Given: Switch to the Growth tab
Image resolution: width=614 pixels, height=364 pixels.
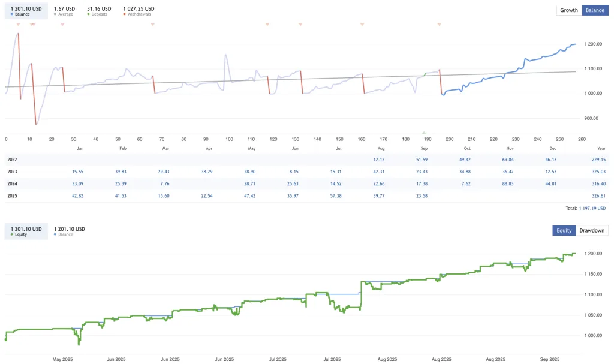Looking at the screenshot, I should pyautogui.click(x=568, y=10).
